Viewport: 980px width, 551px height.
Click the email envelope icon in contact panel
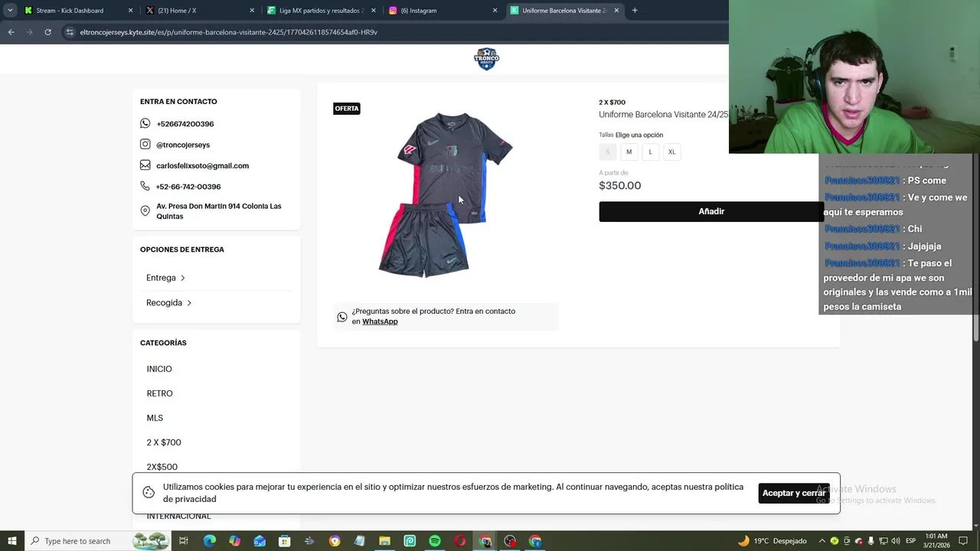[x=145, y=165]
